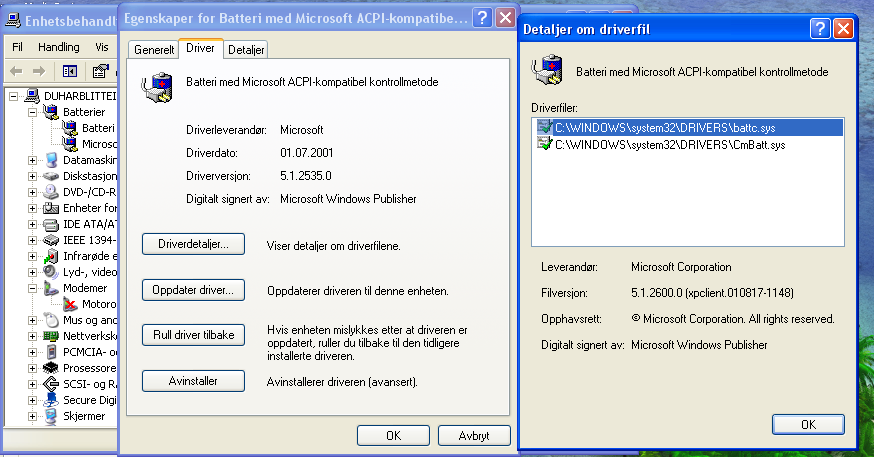
Task: Select the Lyd-, video device icon
Action: tap(51, 272)
